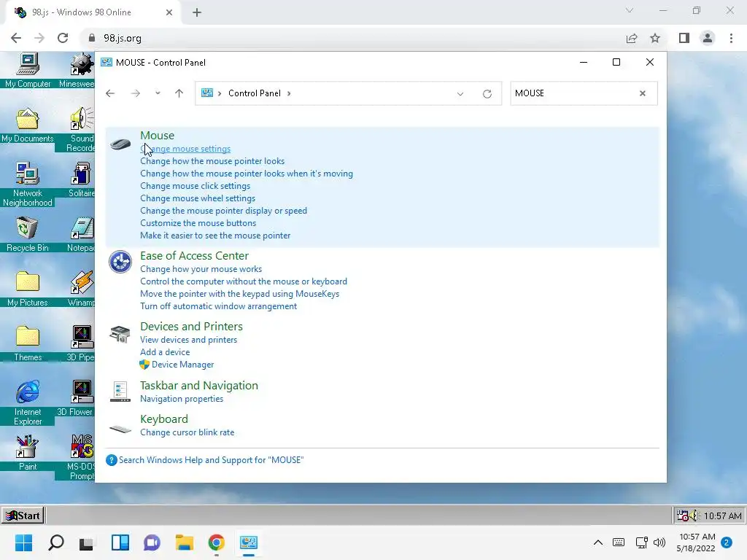Screen dimensions: 747x560
Task: Open notification center badge
Action: 727,542
